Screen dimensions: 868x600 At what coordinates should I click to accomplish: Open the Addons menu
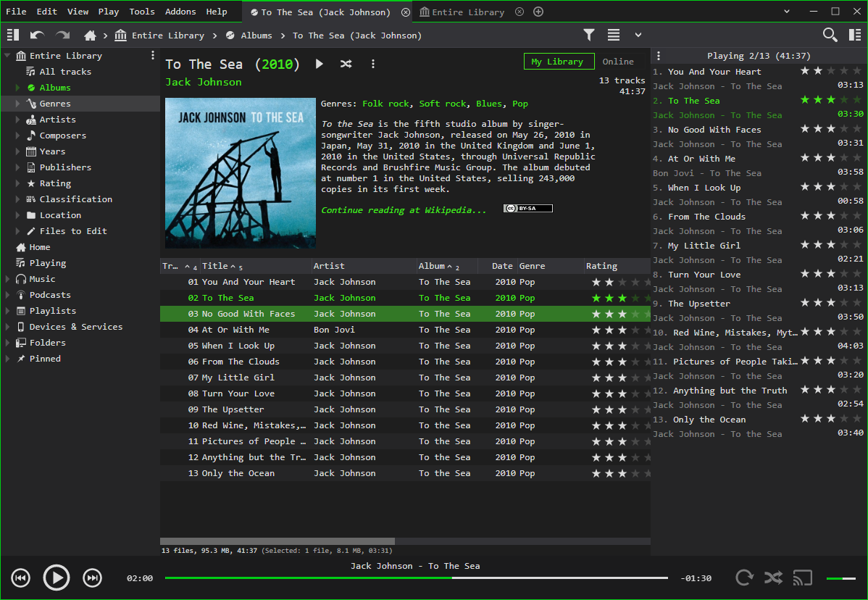click(180, 11)
